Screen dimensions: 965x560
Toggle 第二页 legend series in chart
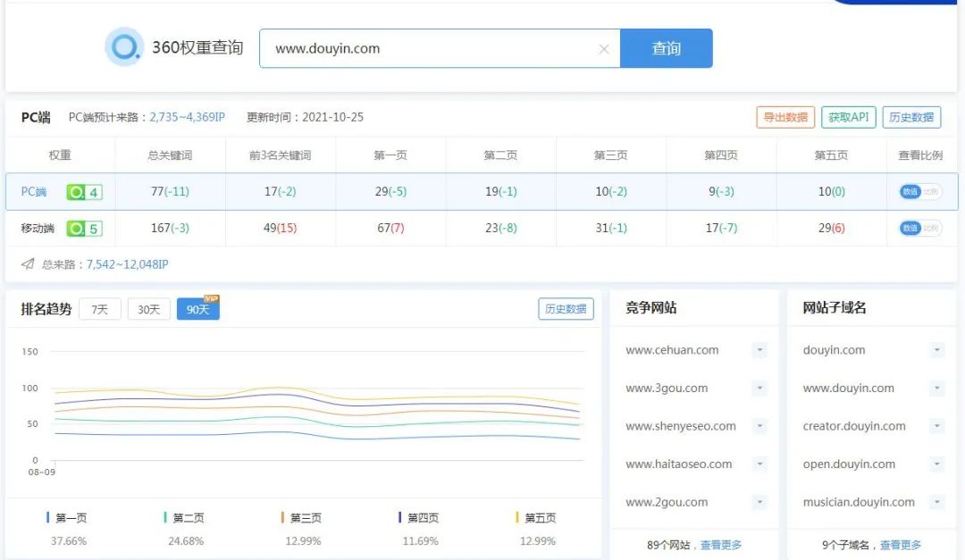point(183,517)
